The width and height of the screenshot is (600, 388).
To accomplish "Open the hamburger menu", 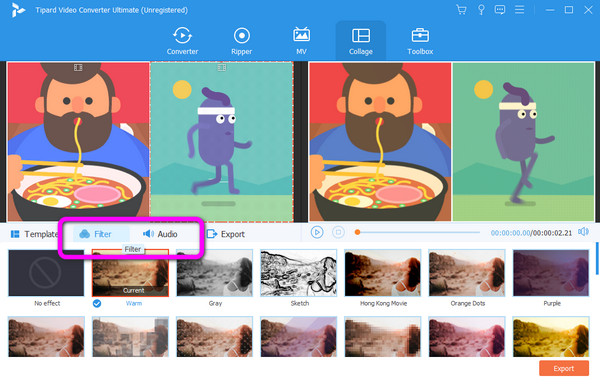I will click(x=519, y=10).
